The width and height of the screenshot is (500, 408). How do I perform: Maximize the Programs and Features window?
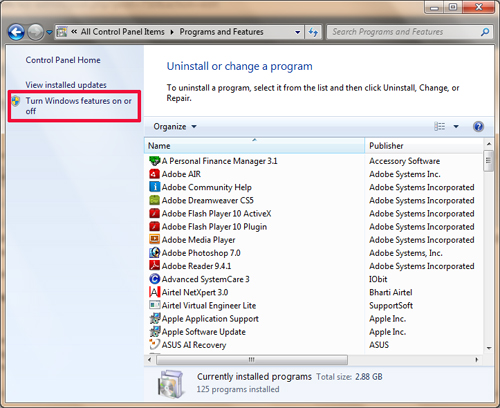[453, 7]
